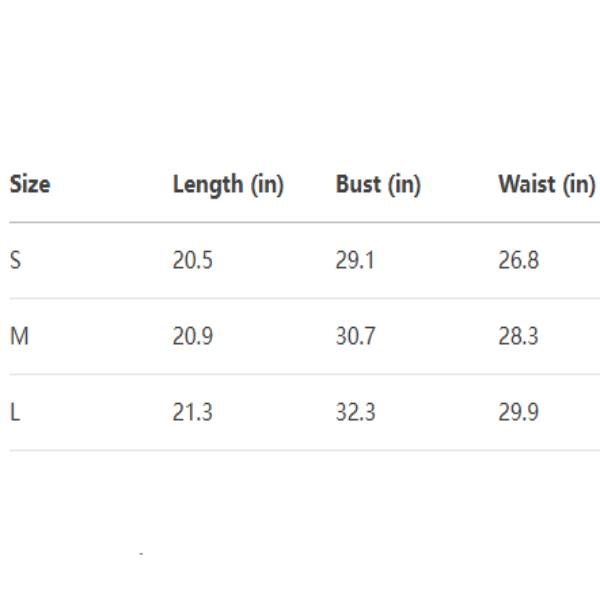Click the 20.5 length value
This screenshot has width=600, height=600.
coord(193,261)
